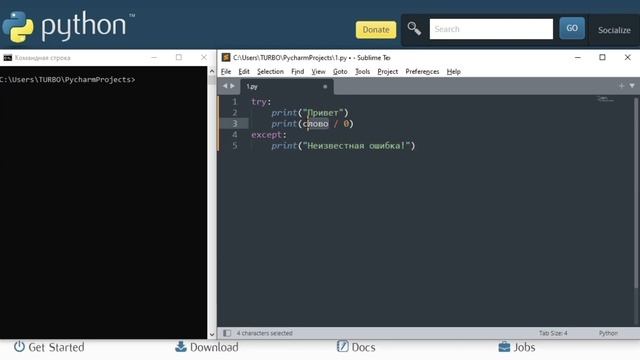Image resolution: width=640 pixels, height=360 pixels.
Task: Click the minimap preview in the editor
Action: click(x=605, y=99)
